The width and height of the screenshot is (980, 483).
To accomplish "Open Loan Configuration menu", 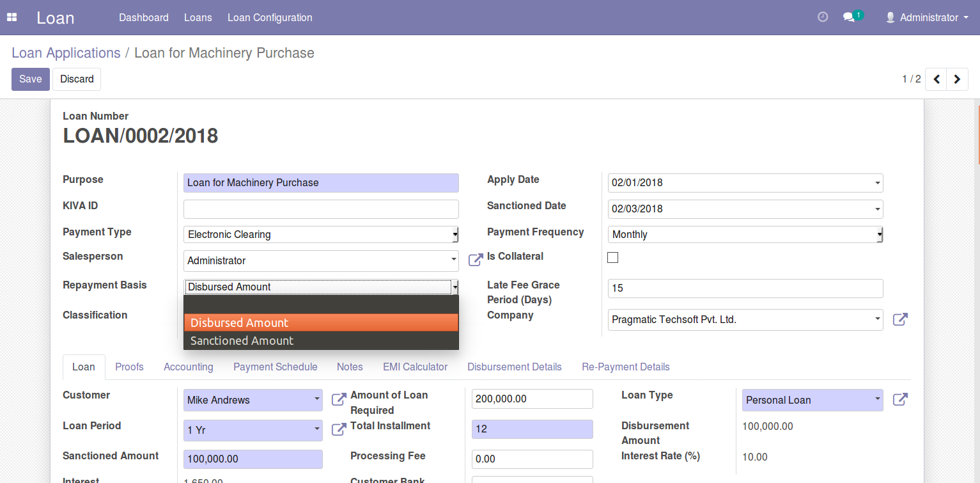I will (270, 17).
